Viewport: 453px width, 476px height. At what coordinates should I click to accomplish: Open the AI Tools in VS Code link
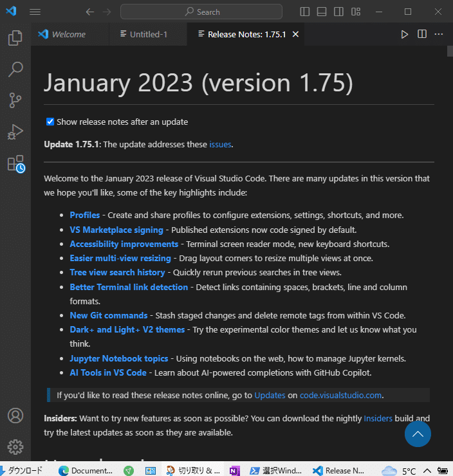pos(108,373)
